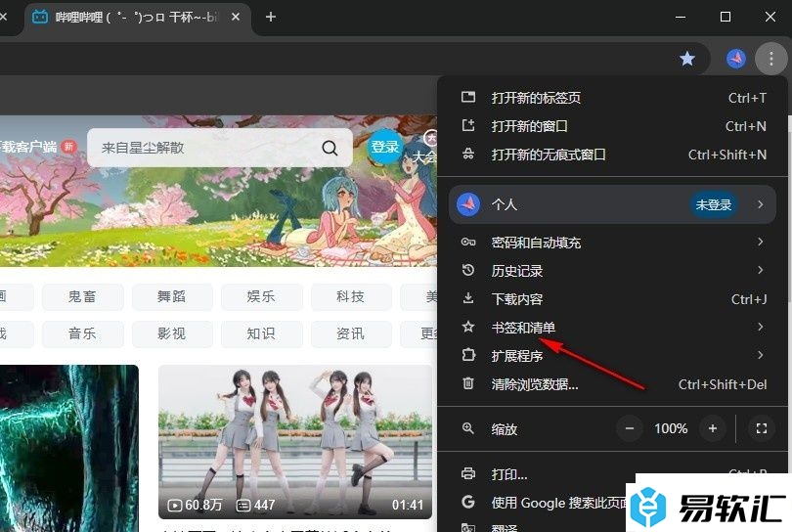
Task: Open the 影视 category
Action: 172,333
